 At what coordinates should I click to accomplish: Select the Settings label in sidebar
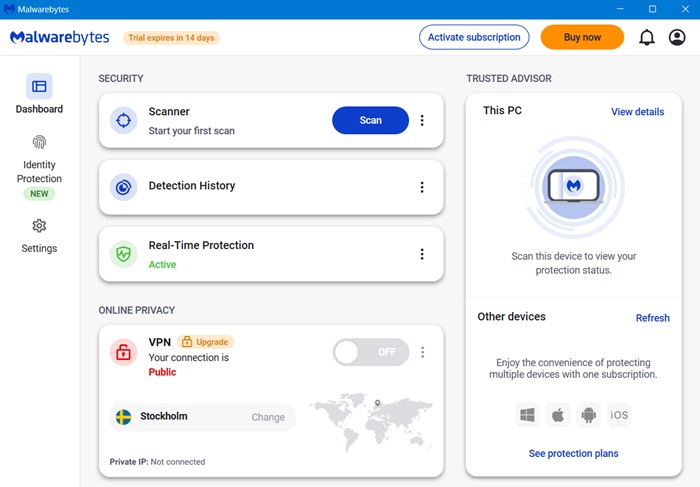[x=39, y=248]
